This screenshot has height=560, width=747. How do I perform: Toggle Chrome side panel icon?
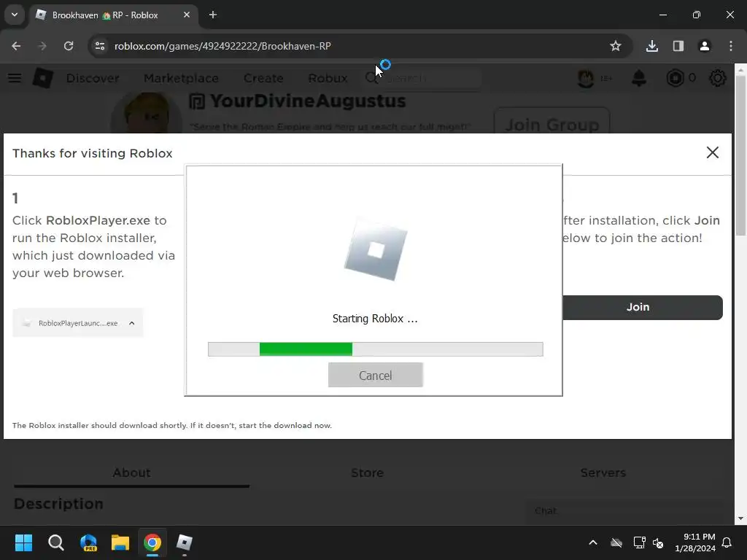click(678, 46)
